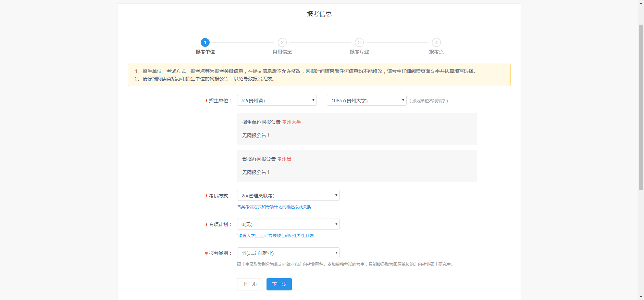Click the red 贵州省 announcement link
Image resolution: width=644 pixels, height=300 pixels.
pyautogui.click(x=284, y=159)
